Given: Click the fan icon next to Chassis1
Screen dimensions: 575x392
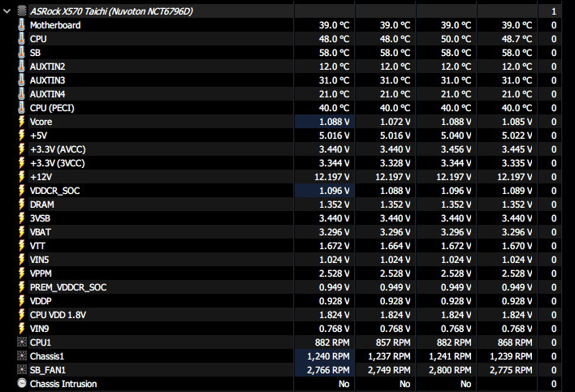Looking at the screenshot, I should 22,356.
